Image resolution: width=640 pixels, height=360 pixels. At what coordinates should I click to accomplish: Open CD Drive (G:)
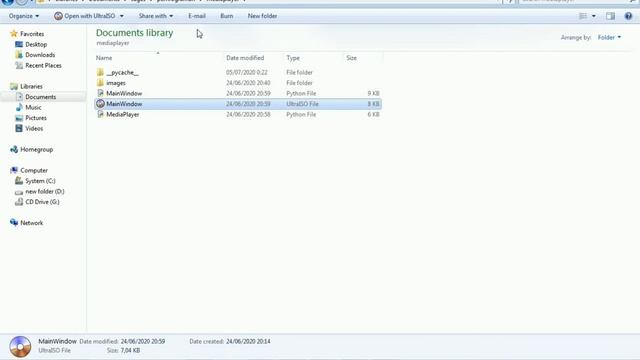point(42,202)
